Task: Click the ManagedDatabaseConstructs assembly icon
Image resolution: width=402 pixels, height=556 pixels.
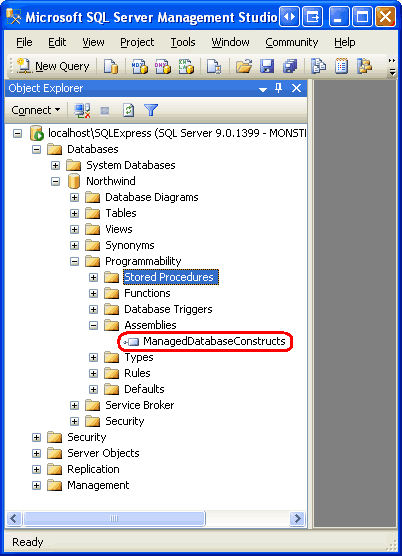Action: point(131,342)
